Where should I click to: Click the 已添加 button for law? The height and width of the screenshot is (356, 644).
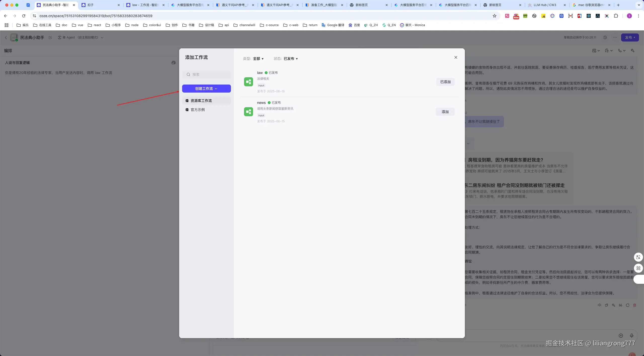point(445,82)
